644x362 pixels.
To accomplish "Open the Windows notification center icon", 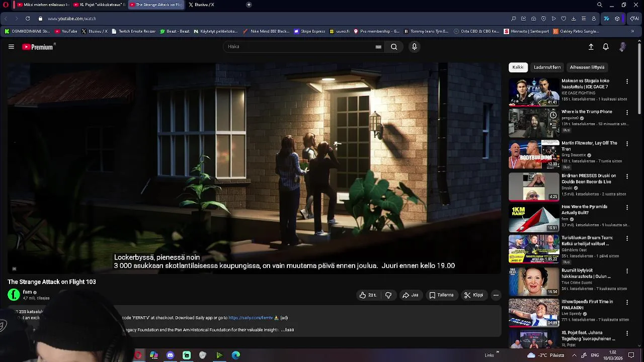I will coord(631,355).
